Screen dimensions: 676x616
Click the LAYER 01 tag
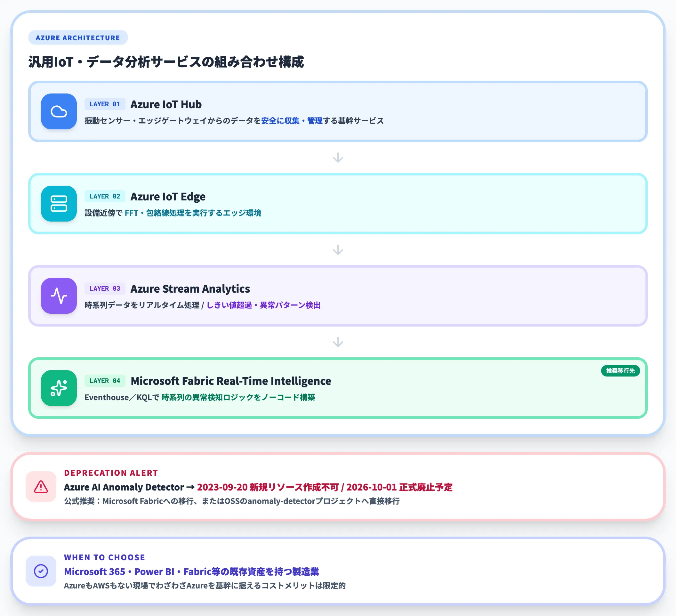click(105, 104)
